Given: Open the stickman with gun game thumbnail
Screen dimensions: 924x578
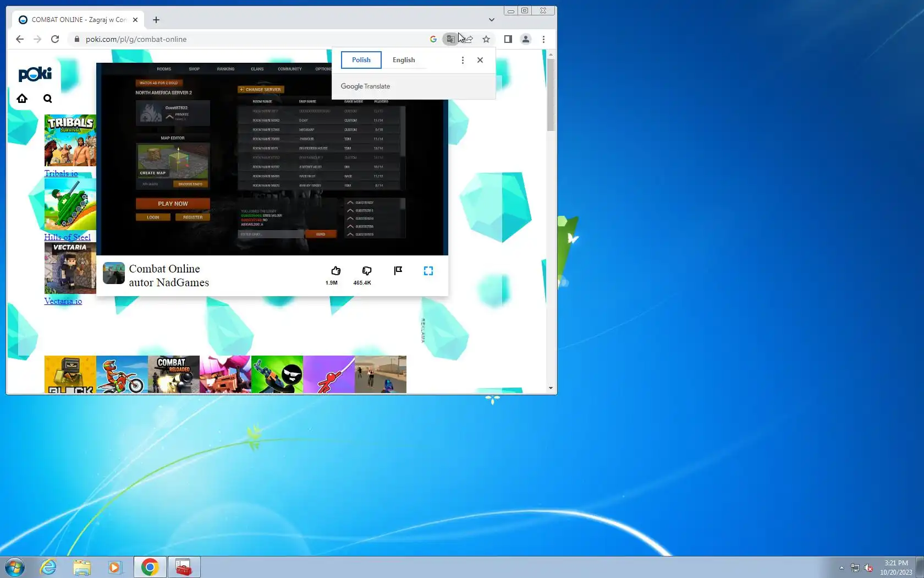Looking at the screenshot, I should click(x=277, y=374).
